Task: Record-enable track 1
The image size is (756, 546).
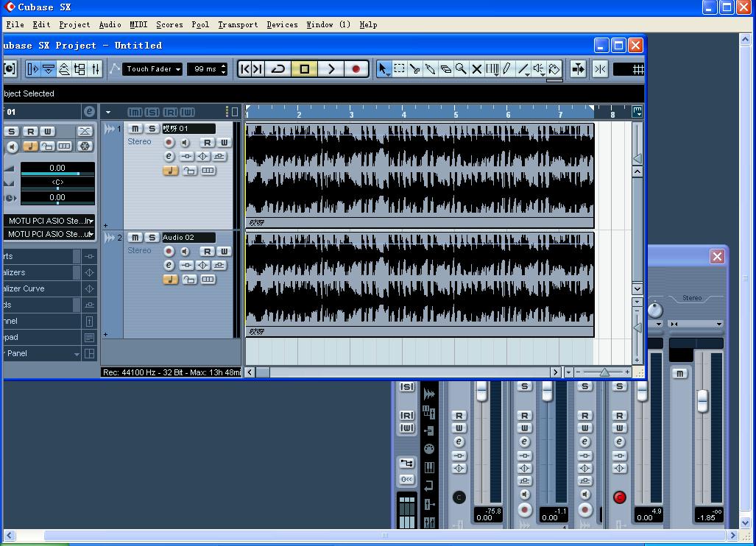Action: [x=169, y=142]
